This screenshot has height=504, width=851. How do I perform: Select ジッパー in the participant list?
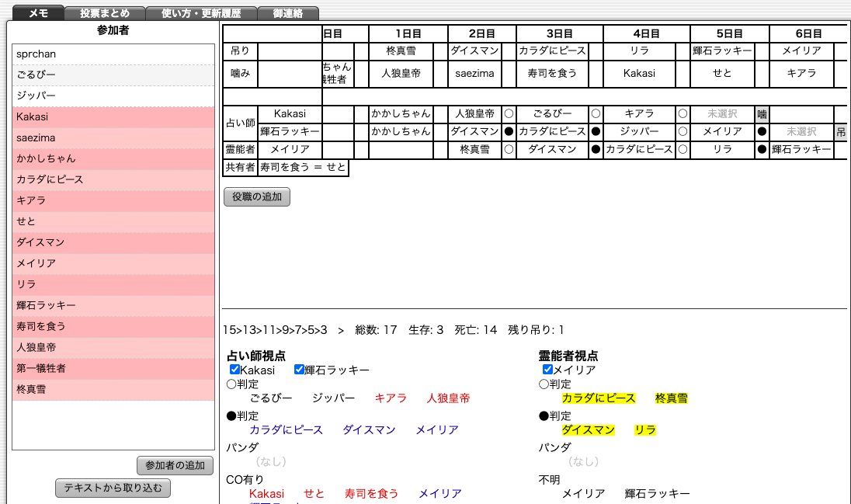[x=113, y=96]
